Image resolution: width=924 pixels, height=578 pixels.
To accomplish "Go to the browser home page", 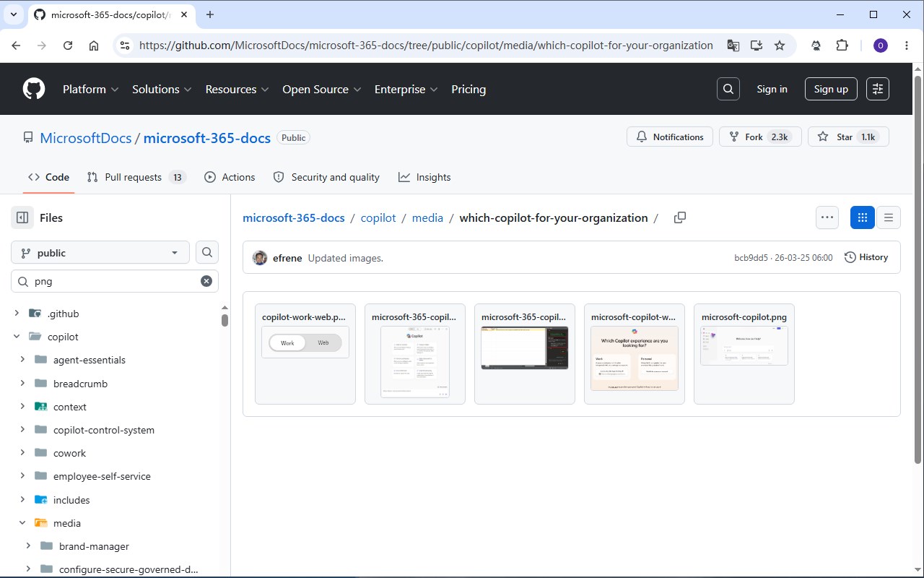I will pos(94,46).
